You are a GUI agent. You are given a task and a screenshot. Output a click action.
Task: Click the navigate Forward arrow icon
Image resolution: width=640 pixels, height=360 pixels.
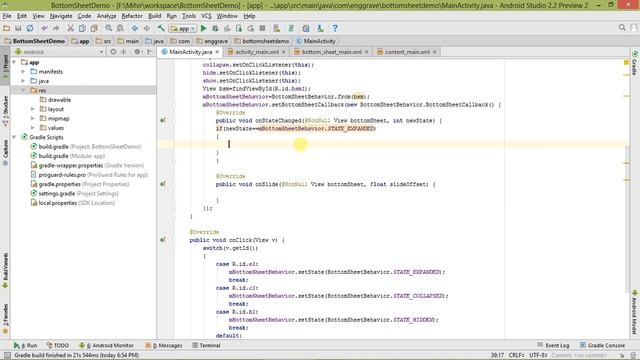146,29
